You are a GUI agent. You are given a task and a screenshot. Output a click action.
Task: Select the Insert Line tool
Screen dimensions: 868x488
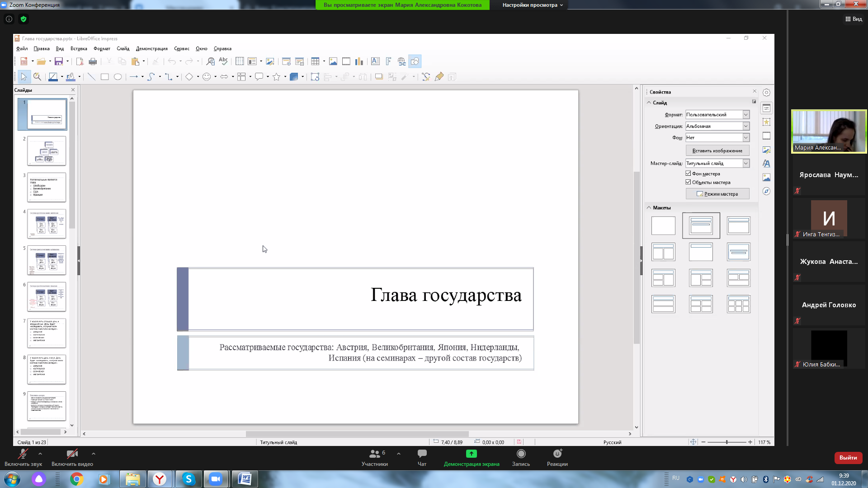point(91,77)
